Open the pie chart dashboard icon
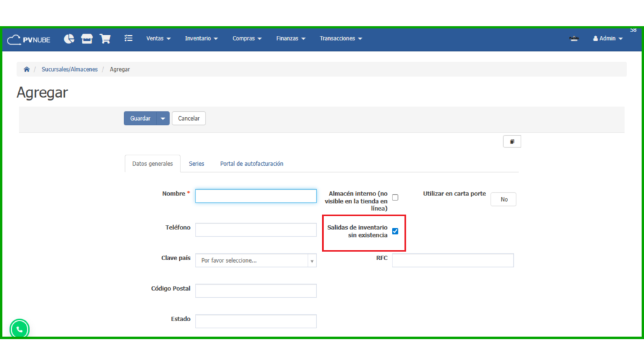644x362 pixels. click(69, 39)
